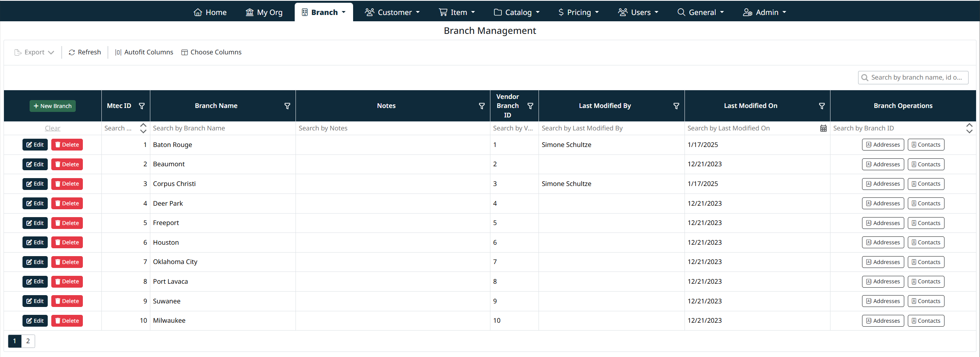
Task: Open the Last Modified By filter icon
Action: coord(676,106)
